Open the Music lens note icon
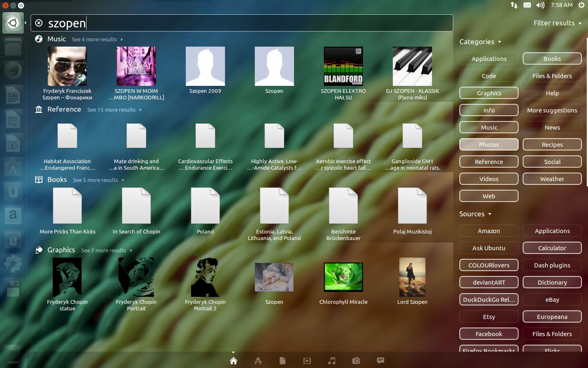The width and height of the screenshot is (588, 368). point(332,361)
